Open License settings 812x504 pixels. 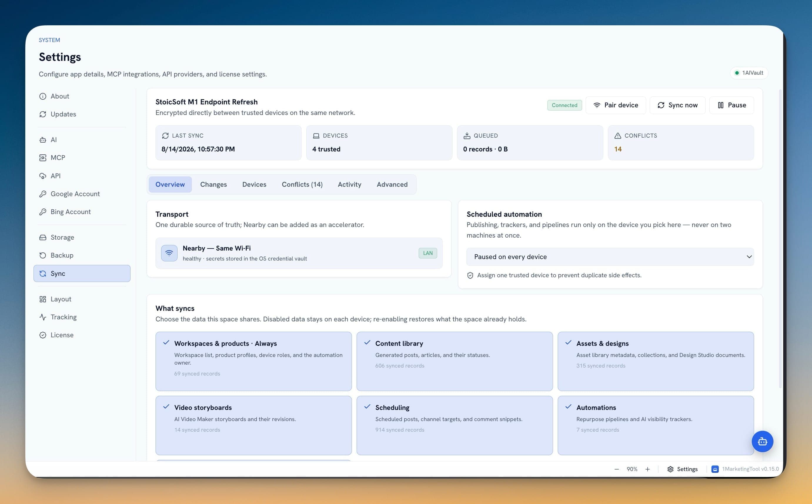tap(82, 335)
